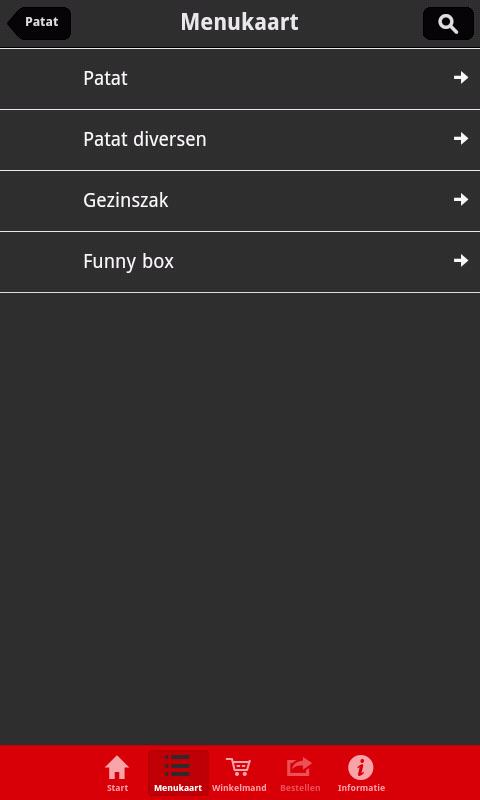Open the Winkelmand cart icon
The height and width of the screenshot is (800, 480).
point(239,767)
